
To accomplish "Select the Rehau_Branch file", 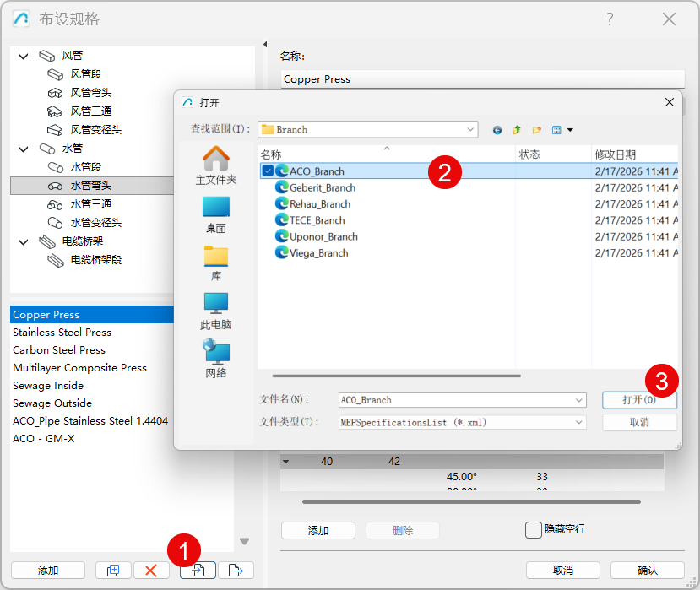I will (320, 204).
